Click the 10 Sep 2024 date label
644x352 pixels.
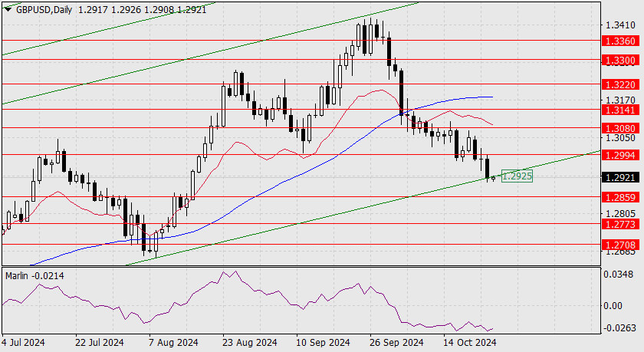coord(323,342)
